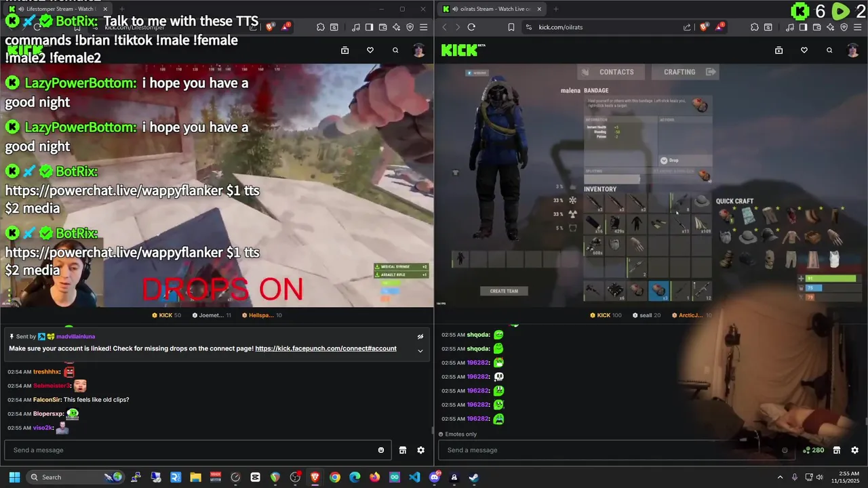Open media control music icon in oilrats window
Image resolution: width=868 pixels, height=488 pixels.
coord(789,27)
